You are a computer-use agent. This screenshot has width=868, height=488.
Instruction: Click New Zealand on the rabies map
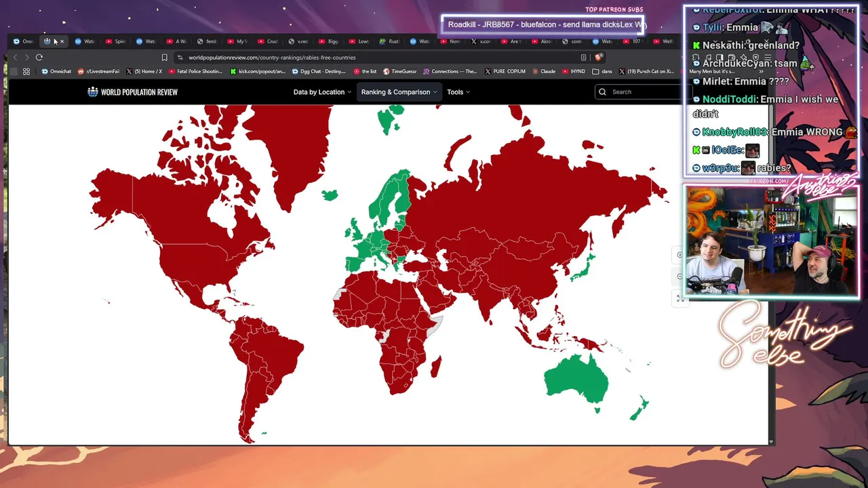click(x=639, y=409)
